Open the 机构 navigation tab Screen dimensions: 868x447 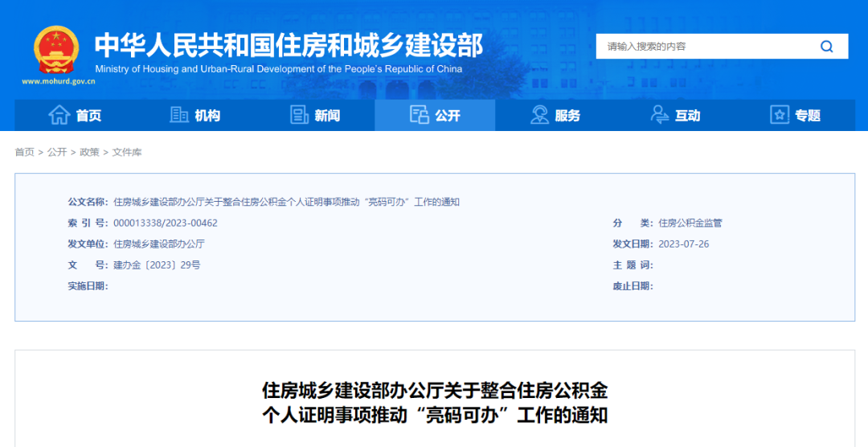[194, 115]
